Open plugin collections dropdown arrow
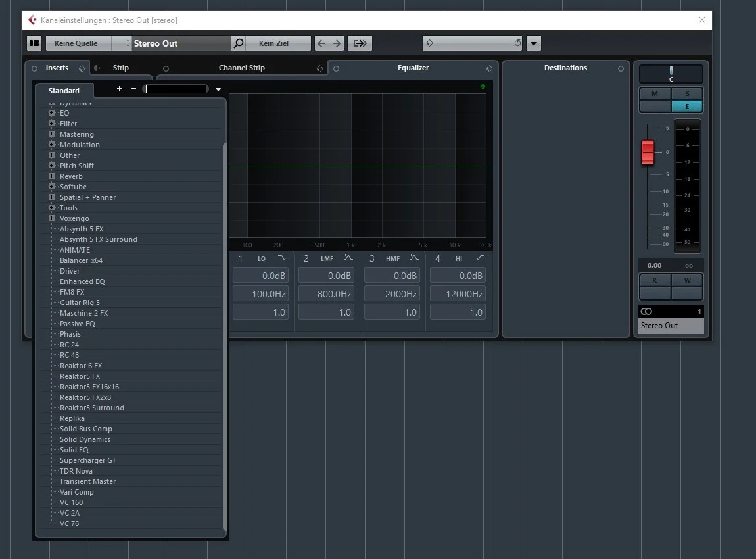756x559 pixels. click(218, 89)
